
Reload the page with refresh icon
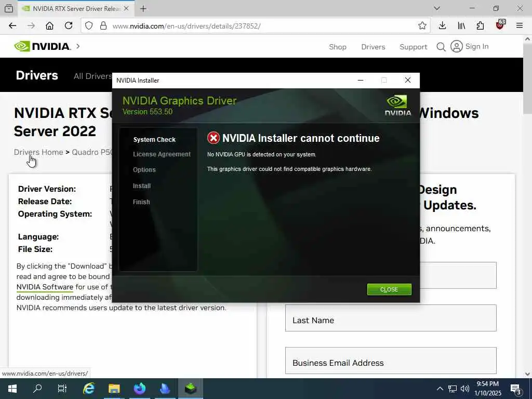coord(69,26)
